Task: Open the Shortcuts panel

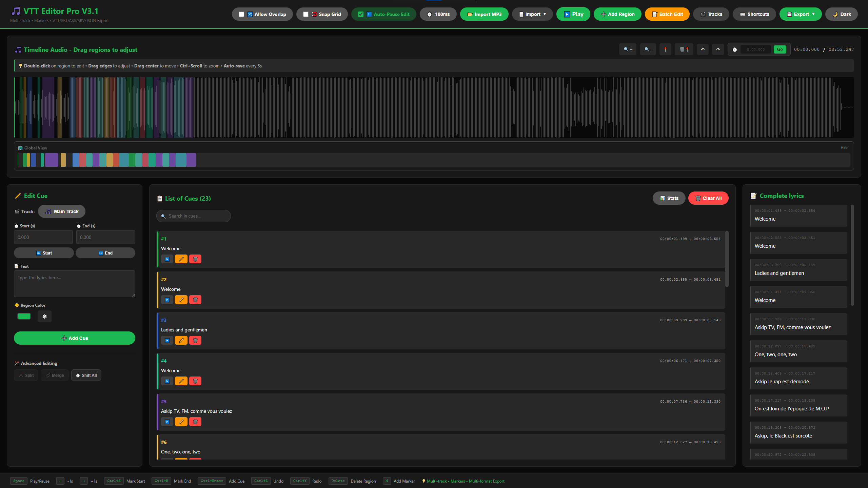Action: tap(754, 14)
